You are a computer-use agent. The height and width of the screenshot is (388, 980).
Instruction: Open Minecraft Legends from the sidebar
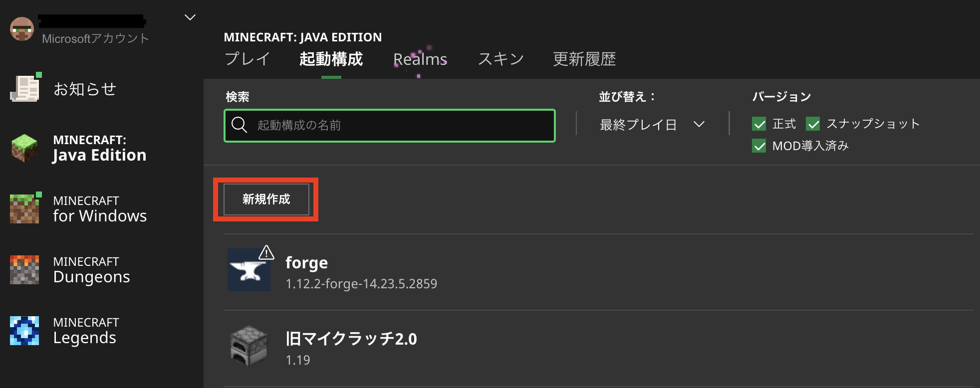pyautogui.click(x=24, y=330)
